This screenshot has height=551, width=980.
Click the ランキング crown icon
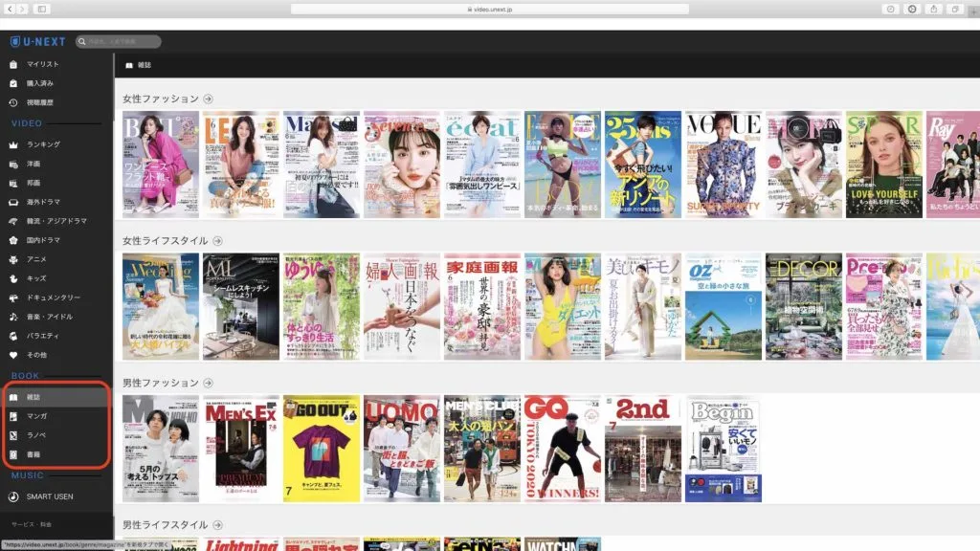[x=13, y=145]
